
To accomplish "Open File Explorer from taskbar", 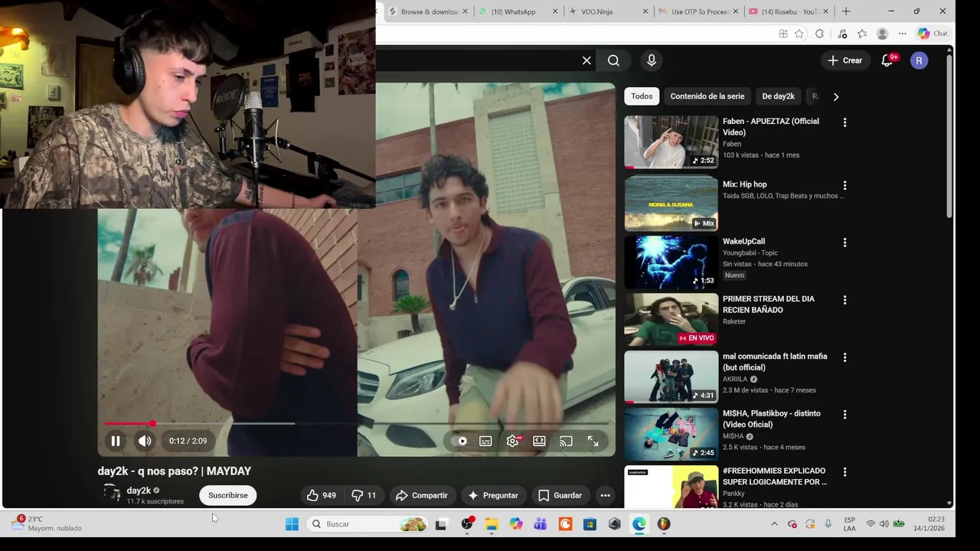I will coord(492,524).
